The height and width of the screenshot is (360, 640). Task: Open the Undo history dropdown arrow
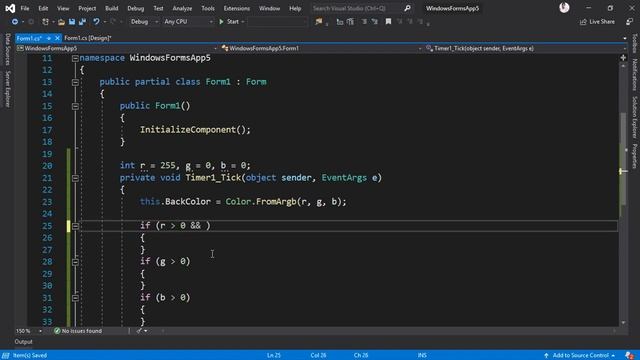105,22
